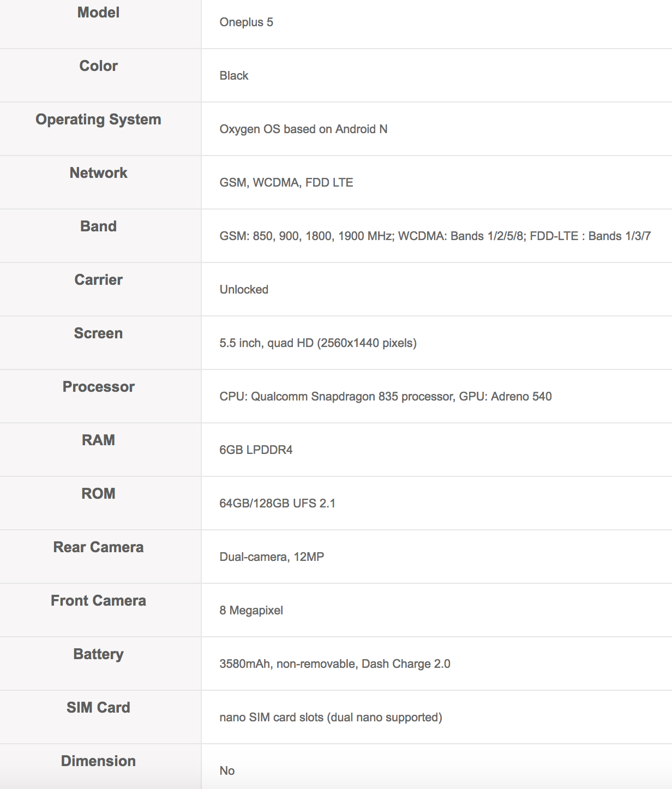The image size is (672, 789).
Task: Click the Snapdragon 835 processor description
Action: tap(385, 397)
